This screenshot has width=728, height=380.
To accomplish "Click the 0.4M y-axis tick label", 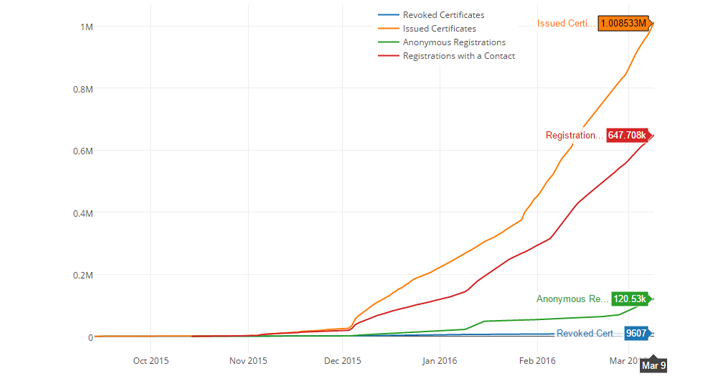I will click(83, 213).
